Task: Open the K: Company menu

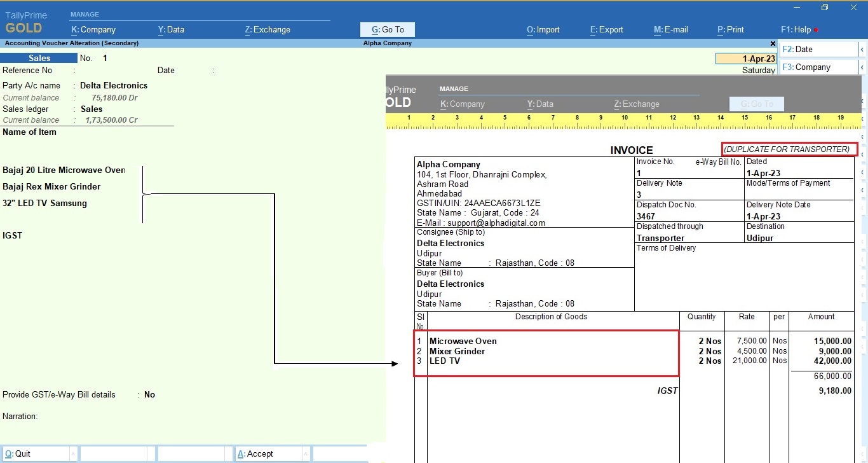Action: (x=93, y=29)
